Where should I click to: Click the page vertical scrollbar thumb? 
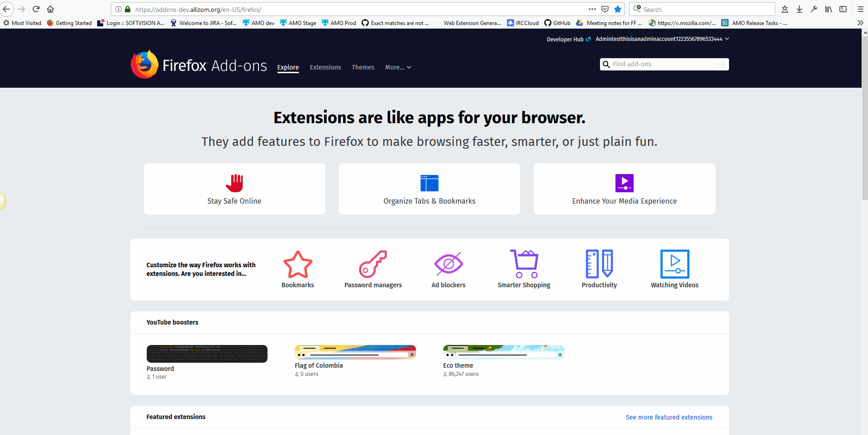865,118
